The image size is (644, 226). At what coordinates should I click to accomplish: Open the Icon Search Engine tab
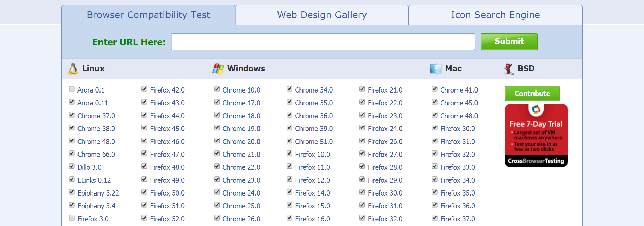click(495, 15)
